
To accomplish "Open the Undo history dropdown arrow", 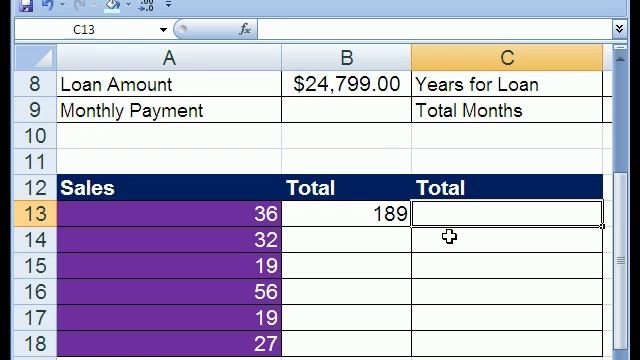I will click(x=62, y=5).
